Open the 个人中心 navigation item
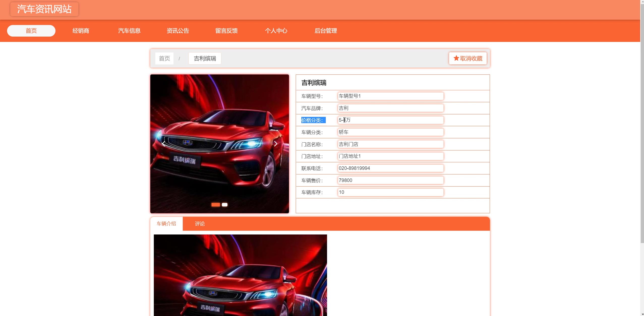644x316 pixels. [x=276, y=31]
